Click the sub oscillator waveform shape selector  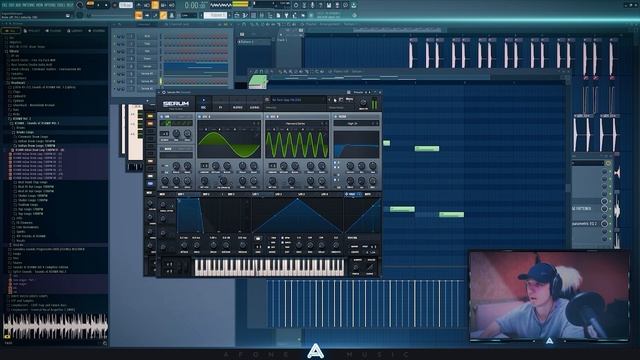176,123
